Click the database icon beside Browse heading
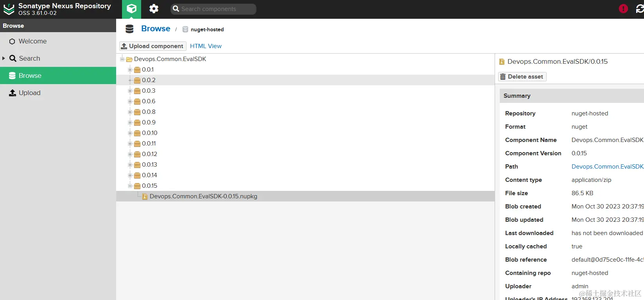Viewport: 644px width, 300px height. [129, 29]
